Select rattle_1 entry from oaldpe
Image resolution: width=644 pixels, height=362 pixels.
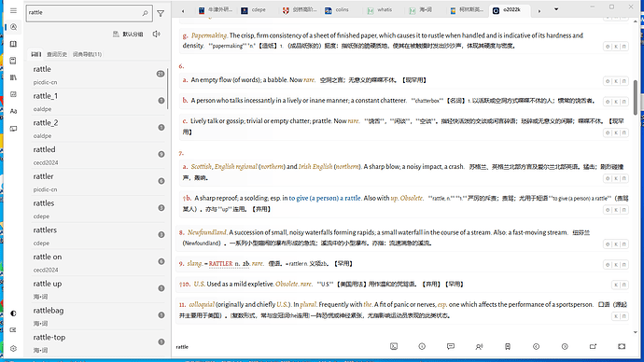[x=99, y=102]
